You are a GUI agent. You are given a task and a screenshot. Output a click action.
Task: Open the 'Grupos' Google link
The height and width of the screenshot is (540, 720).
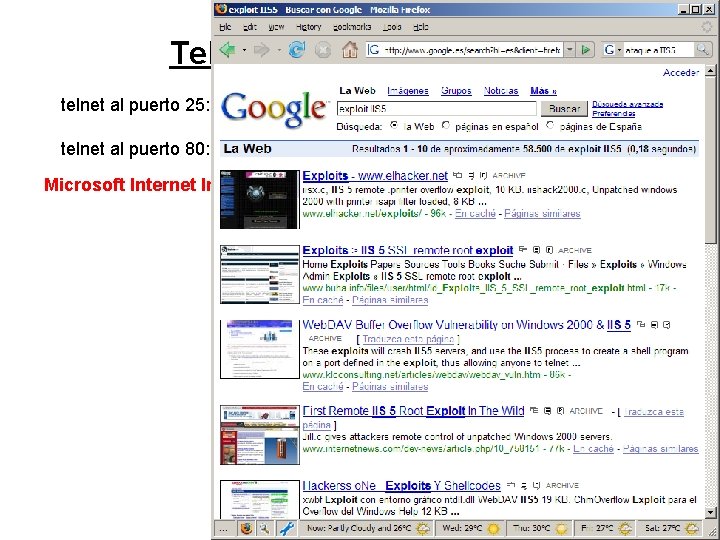[456, 91]
